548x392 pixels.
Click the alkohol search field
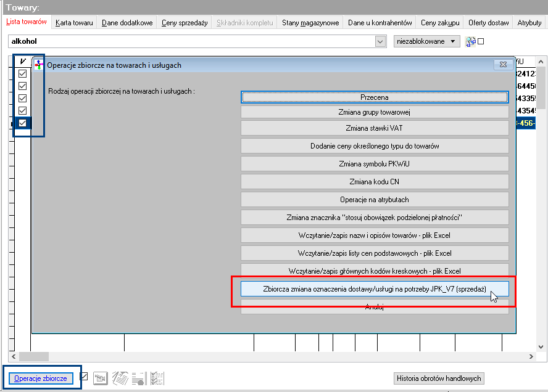pyautogui.click(x=191, y=41)
